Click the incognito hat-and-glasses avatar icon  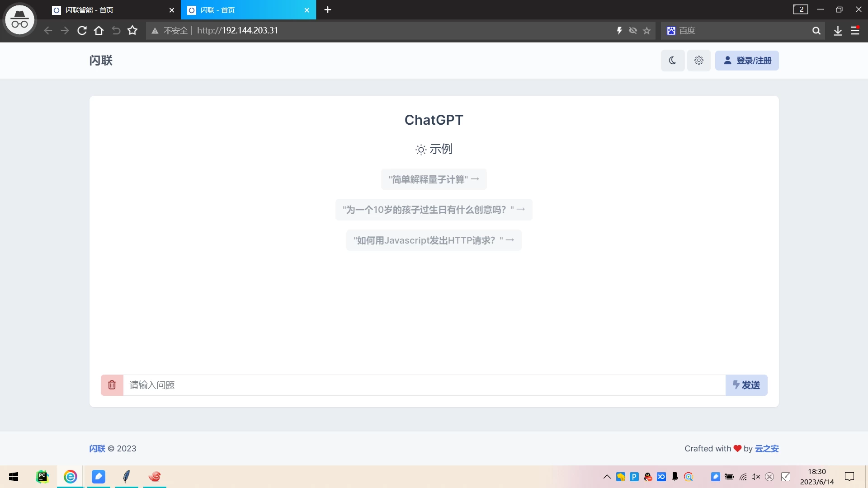(19, 20)
